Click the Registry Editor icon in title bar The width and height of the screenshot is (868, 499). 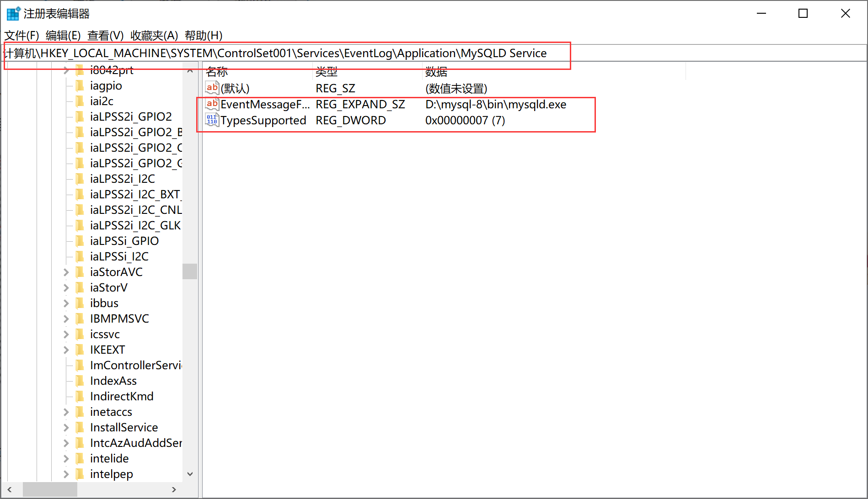coord(13,13)
